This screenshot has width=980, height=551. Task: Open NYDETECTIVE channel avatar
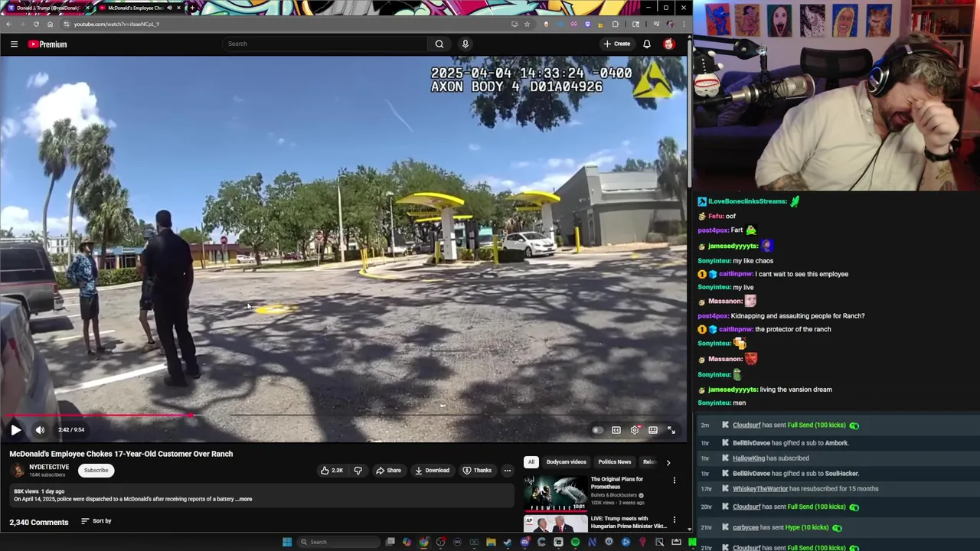pos(17,471)
